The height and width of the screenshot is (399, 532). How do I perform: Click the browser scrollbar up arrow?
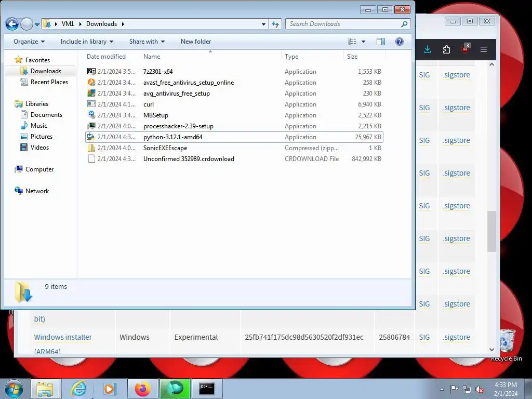point(491,64)
